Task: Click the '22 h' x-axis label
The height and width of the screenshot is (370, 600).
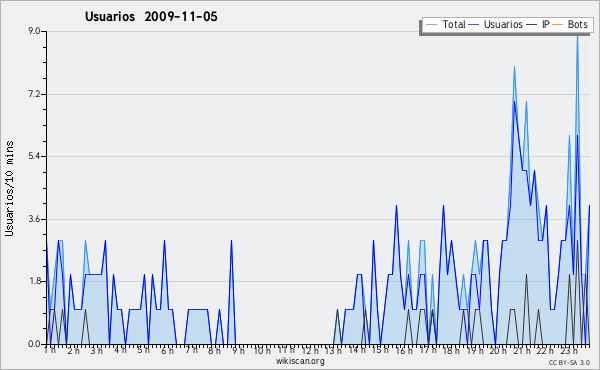Action: click(545, 350)
